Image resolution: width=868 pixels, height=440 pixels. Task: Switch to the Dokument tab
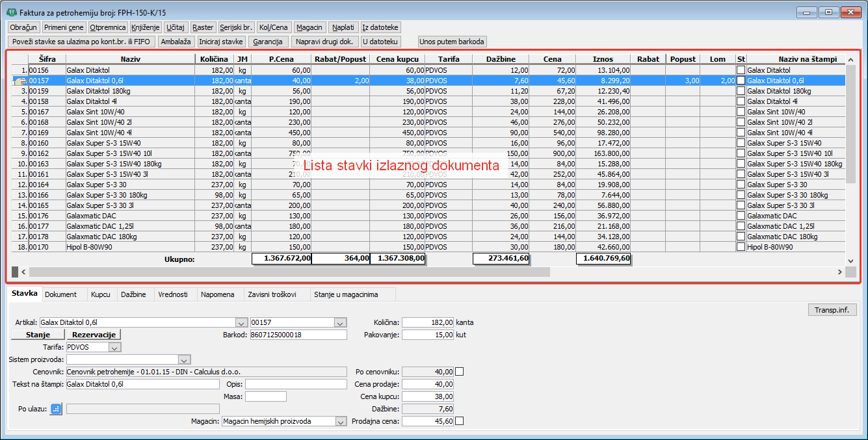[61, 294]
